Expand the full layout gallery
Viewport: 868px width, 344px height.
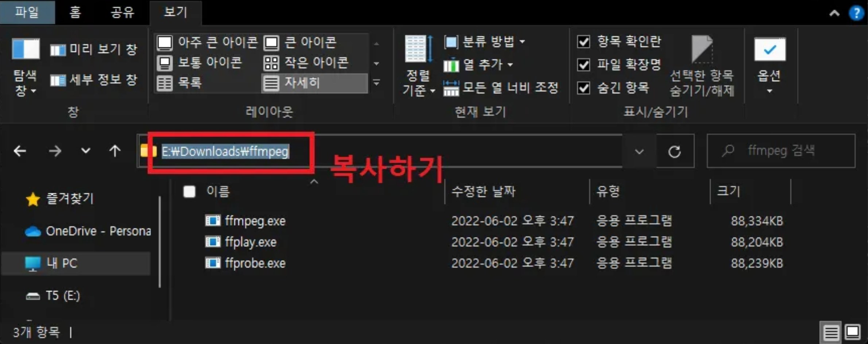[x=376, y=83]
